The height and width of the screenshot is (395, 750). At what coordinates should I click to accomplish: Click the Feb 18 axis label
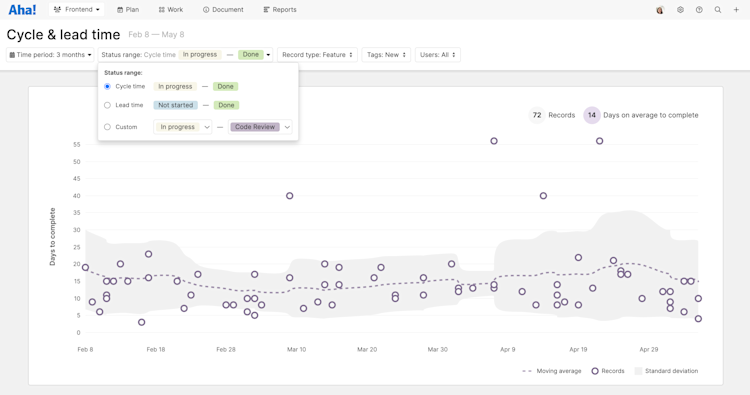155,350
